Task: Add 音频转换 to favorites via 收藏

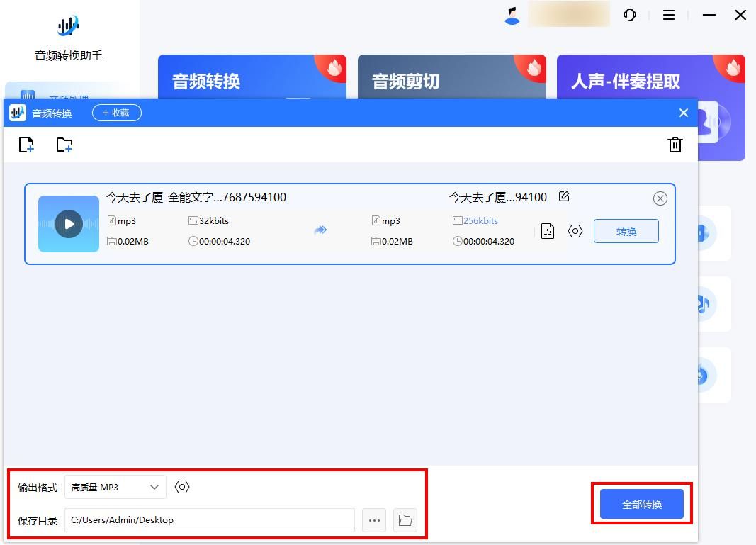Action: tap(116, 112)
